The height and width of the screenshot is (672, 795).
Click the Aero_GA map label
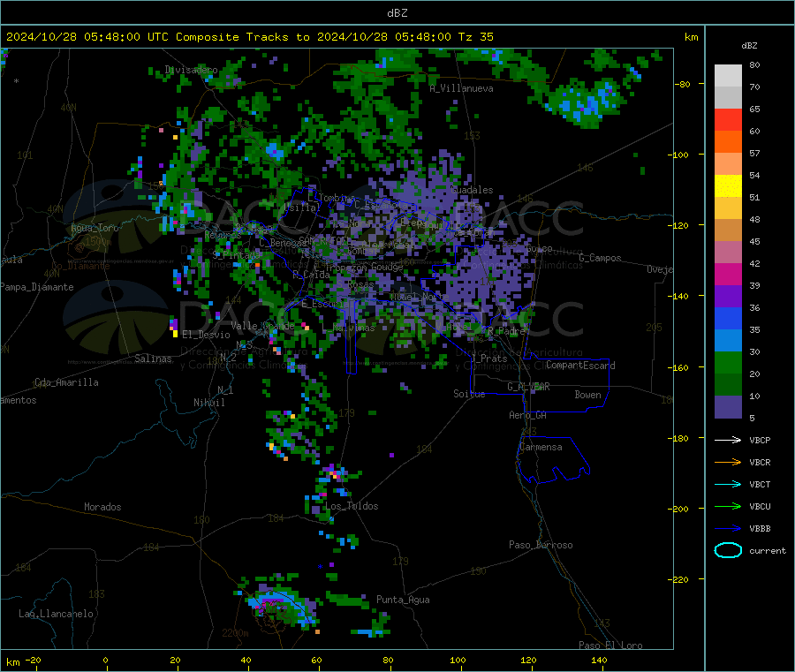pyautogui.click(x=527, y=415)
